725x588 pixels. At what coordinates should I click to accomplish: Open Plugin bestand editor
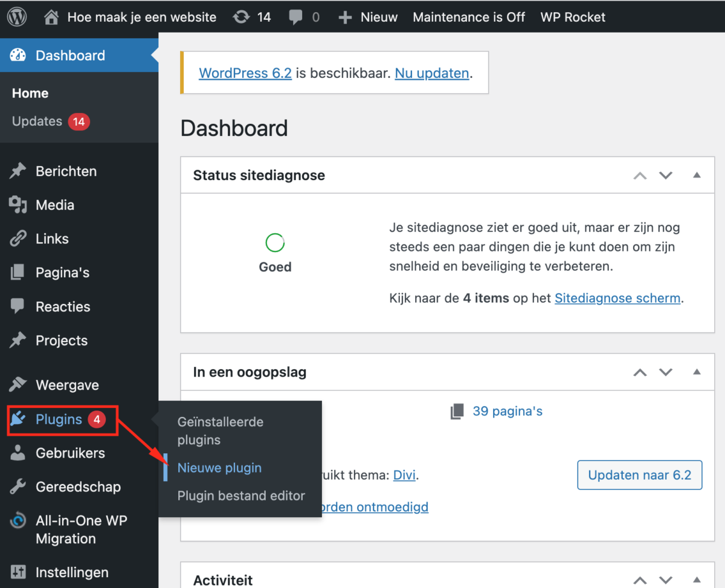[241, 496]
